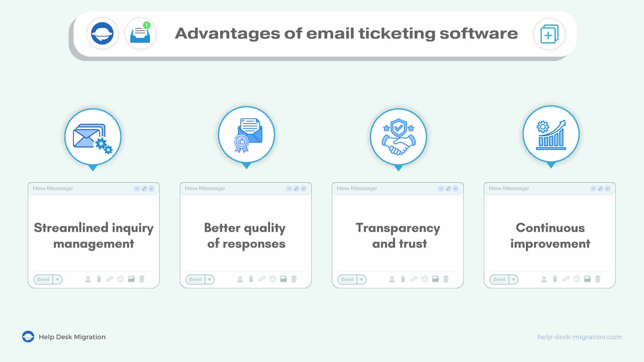Click the Help Desk Migration logo icon
Viewport: 644px width, 362px height.
point(28,337)
